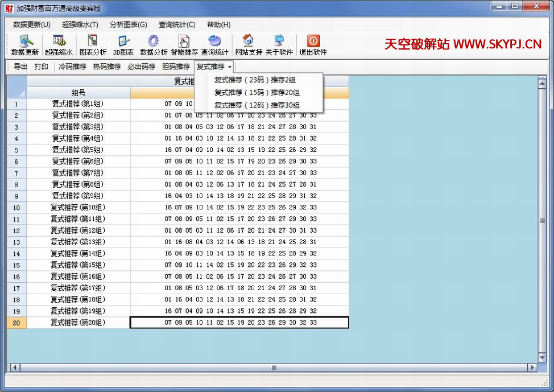Choose 复式推荐（12码）推荐30组 option

[x=257, y=105]
